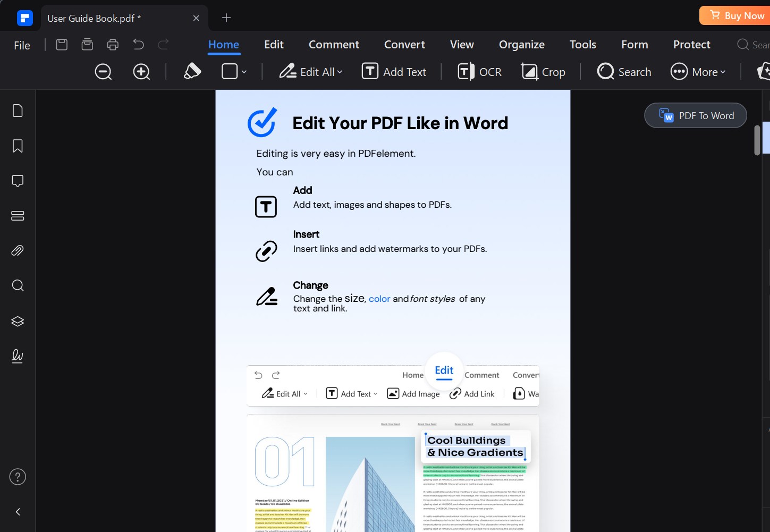Open the Protect tab
Screen dimensions: 770x532
pos(692,45)
